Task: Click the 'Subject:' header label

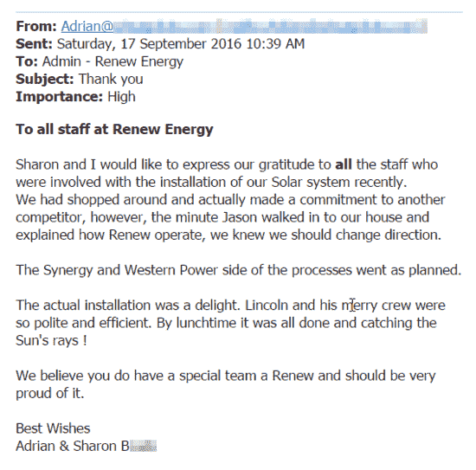Action: point(45,80)
